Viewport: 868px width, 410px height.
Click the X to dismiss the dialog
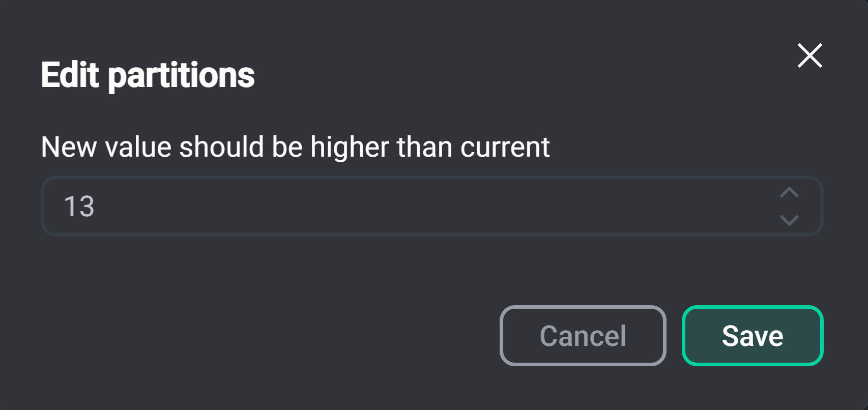[x=810, y=56]
